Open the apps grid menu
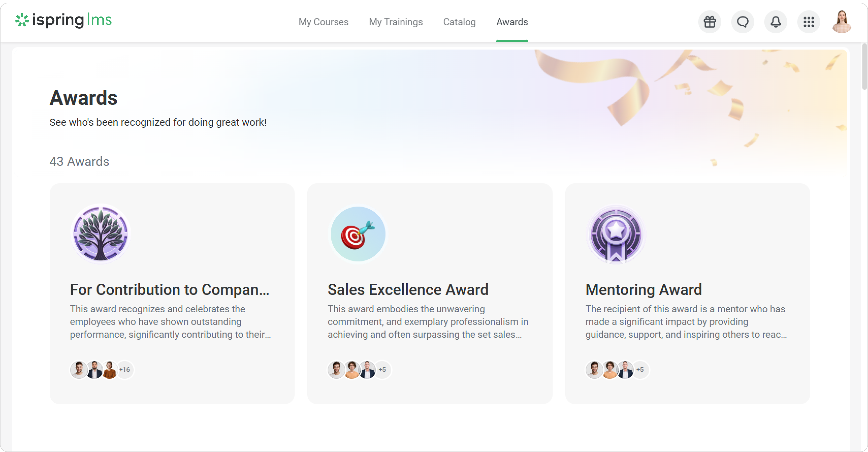The height and width of the screenshot is (452, 868). pos(808,22)
